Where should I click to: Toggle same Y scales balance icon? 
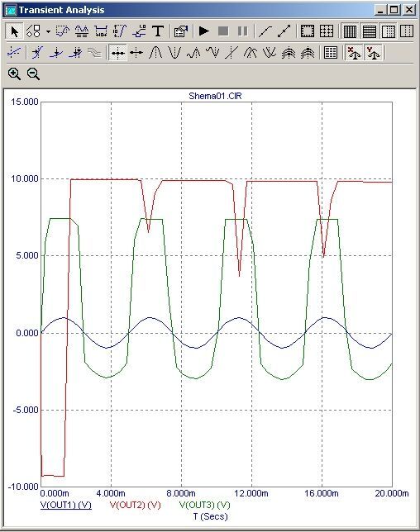point(373,53)
